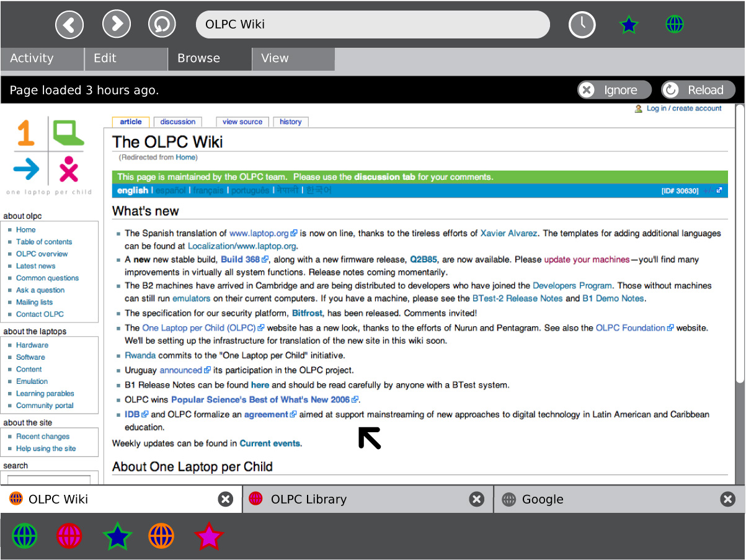Click the forward navigation arrow
Screen dimensions: 746x560
pyautogui.click(x=116, y=25)
